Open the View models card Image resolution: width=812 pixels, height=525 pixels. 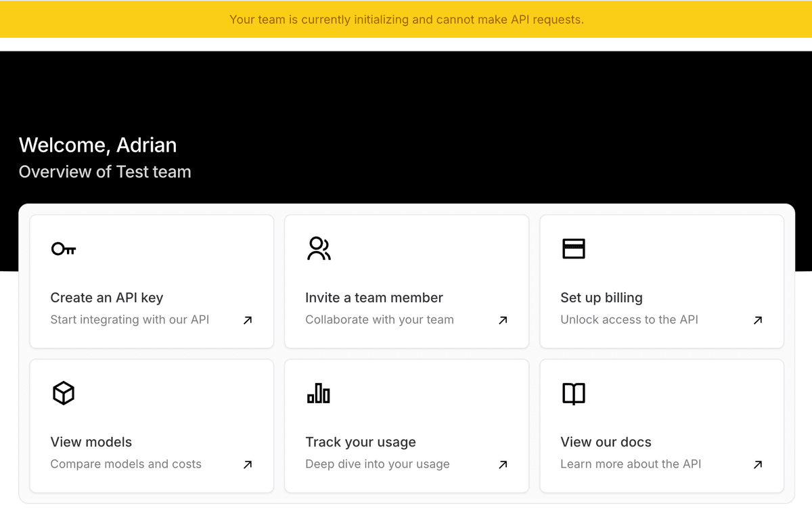click(151, 426)
